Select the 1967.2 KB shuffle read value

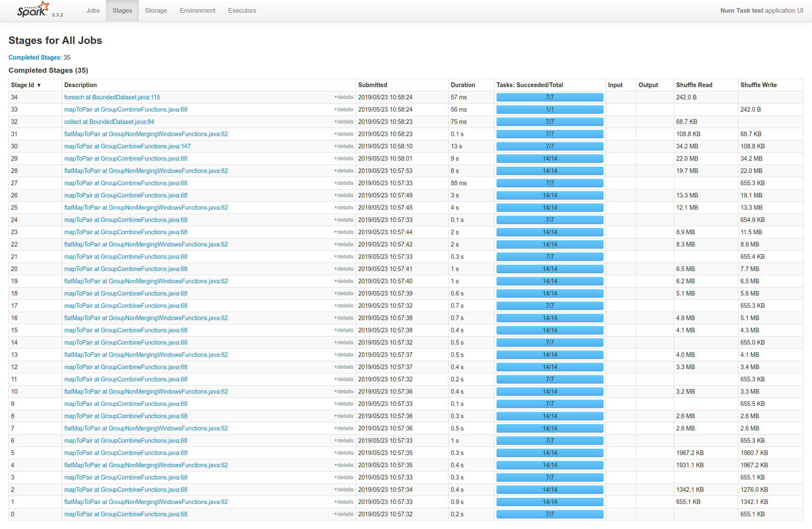click(690, 453)
